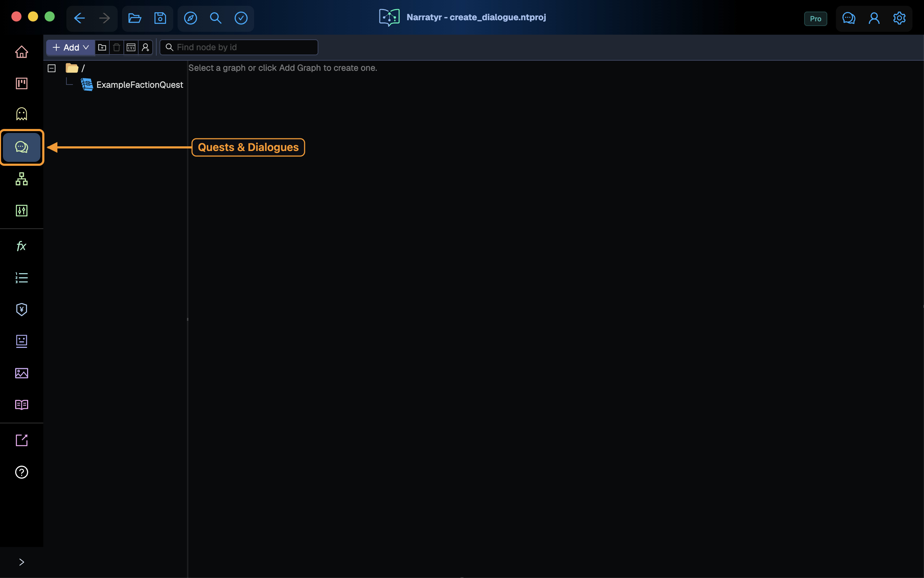Click the export sidebar icon
924x578 pixels.
(21, 440)
